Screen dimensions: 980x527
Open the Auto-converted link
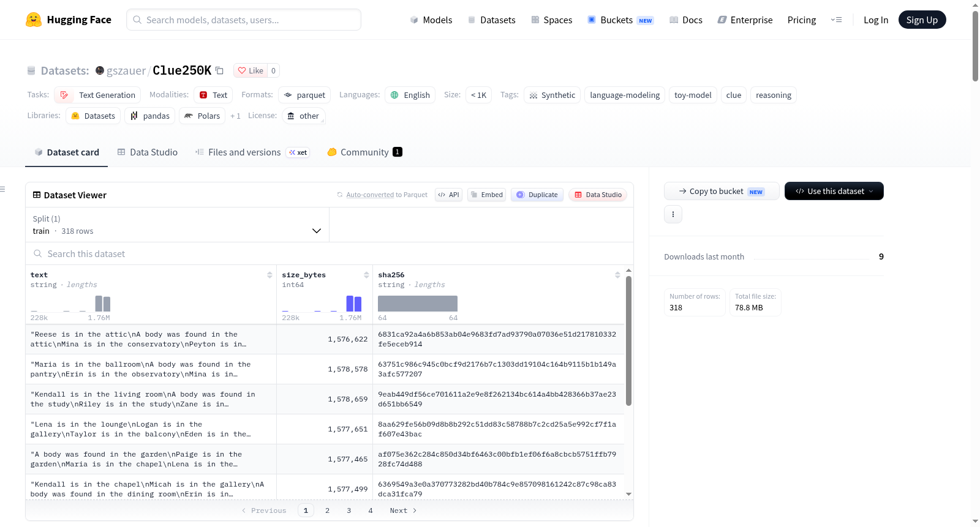(x=370, y=195)
